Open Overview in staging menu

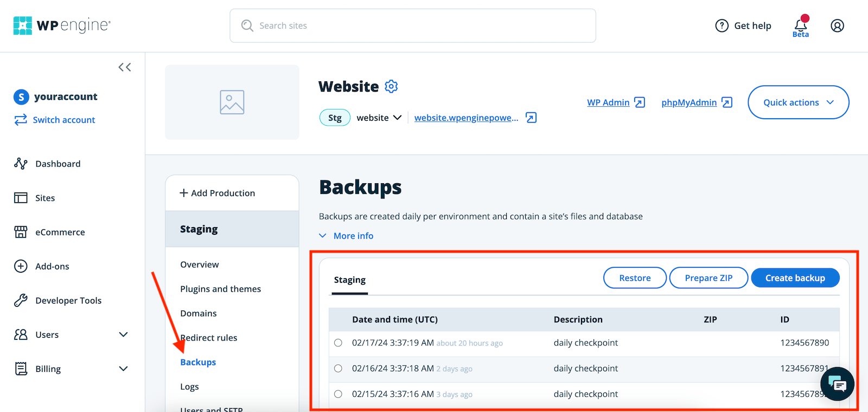(200, 265)
